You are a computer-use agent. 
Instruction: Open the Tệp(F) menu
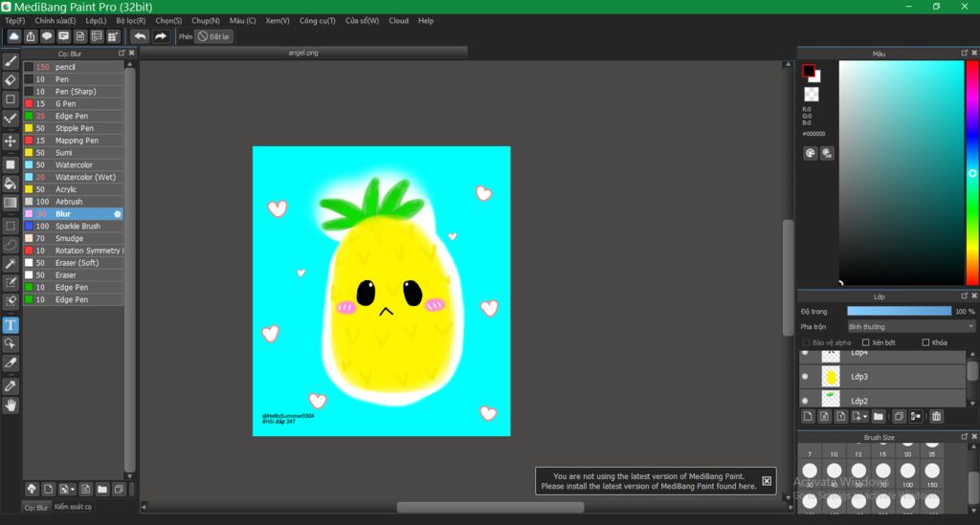click(x=15, y=21)
